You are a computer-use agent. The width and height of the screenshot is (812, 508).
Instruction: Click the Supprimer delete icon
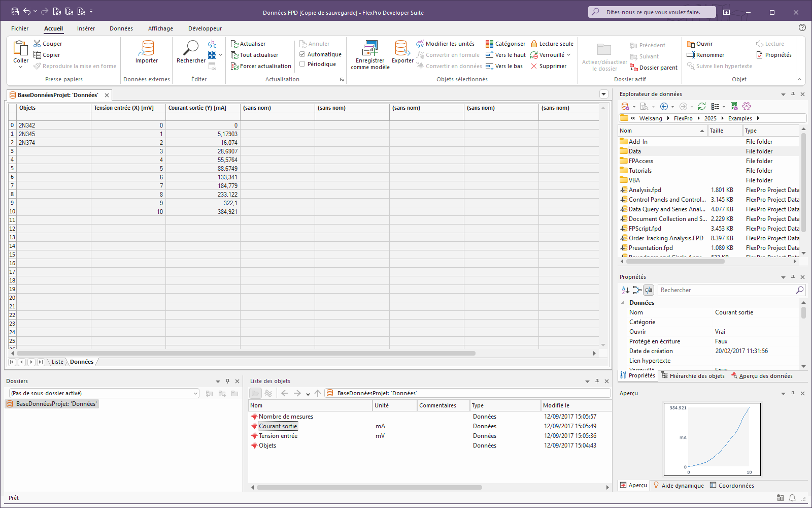tap(534, 66)
